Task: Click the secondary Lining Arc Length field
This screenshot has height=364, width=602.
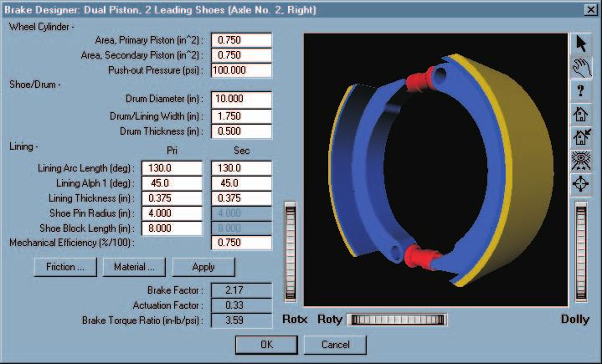Action: [x=241, y=168]
